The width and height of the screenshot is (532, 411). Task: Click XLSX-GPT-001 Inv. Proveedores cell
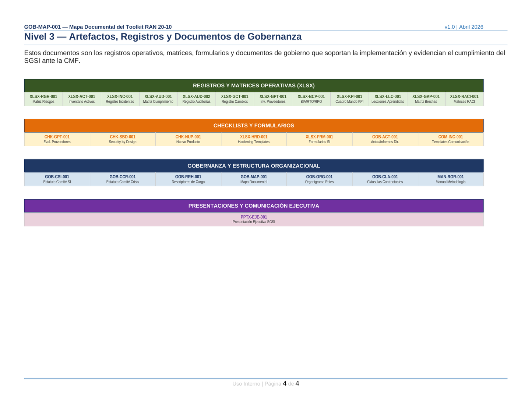[273, 99]
